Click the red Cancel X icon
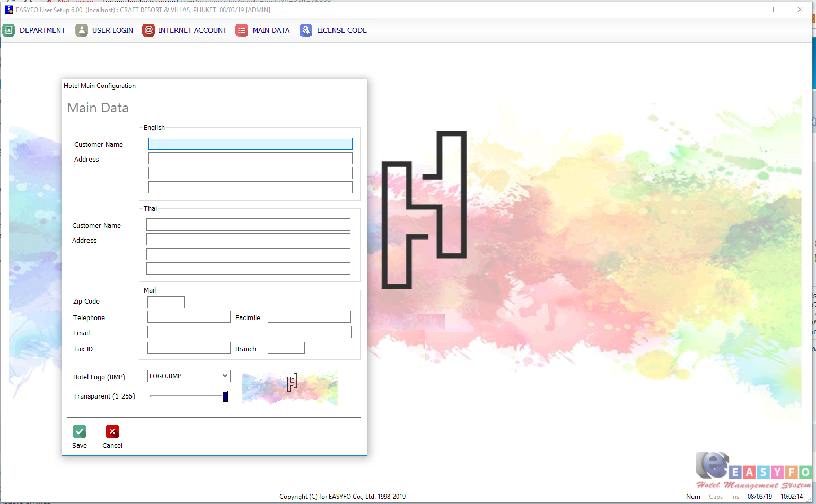The width and height of the screenshot is (816, 504). click(112, 431)
